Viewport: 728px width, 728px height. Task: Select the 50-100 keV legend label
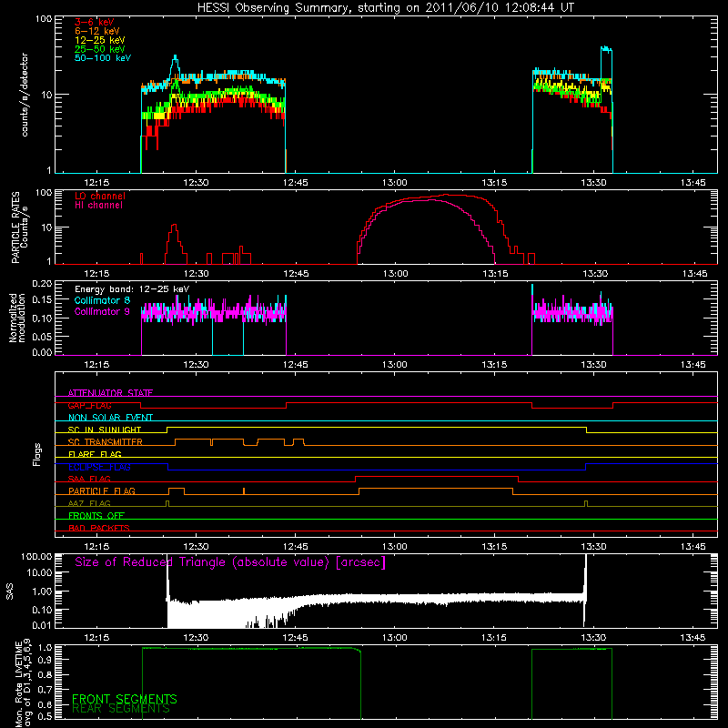pyautogui.click(x=102, y=58)
